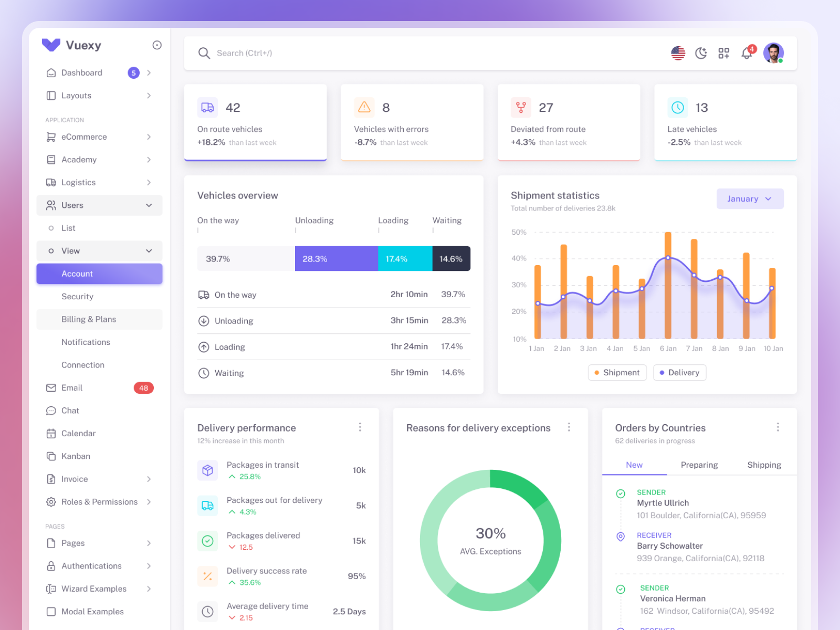
Task: Click your profile avatar with online status
Action: pos(773,52)
